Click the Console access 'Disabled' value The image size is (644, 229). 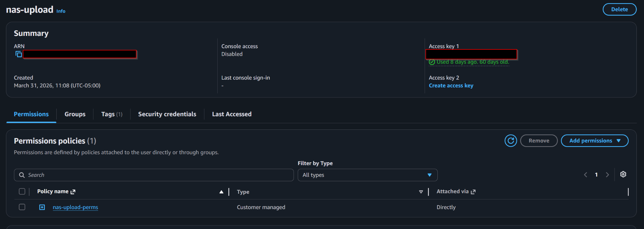(232, 54)
